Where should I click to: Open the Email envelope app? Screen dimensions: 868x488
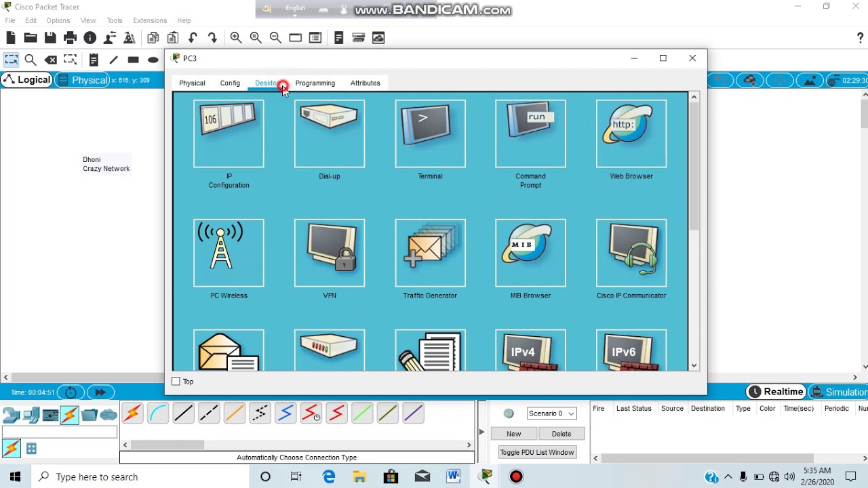coord(229,350)
